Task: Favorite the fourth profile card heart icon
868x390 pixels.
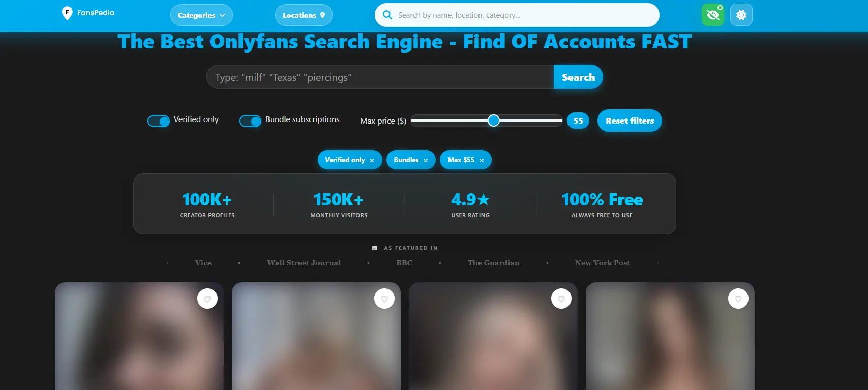Action: [738, 299]
